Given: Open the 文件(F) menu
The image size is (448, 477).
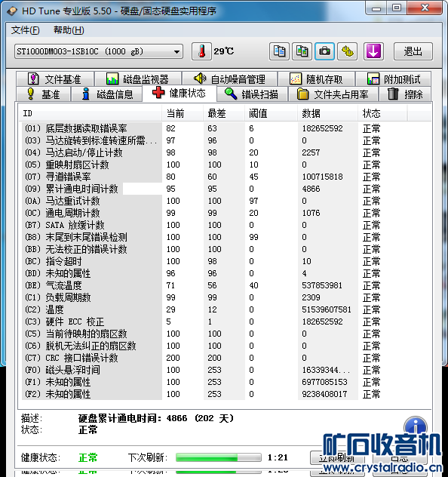Looking at the screenshot, I should point(25,30).
